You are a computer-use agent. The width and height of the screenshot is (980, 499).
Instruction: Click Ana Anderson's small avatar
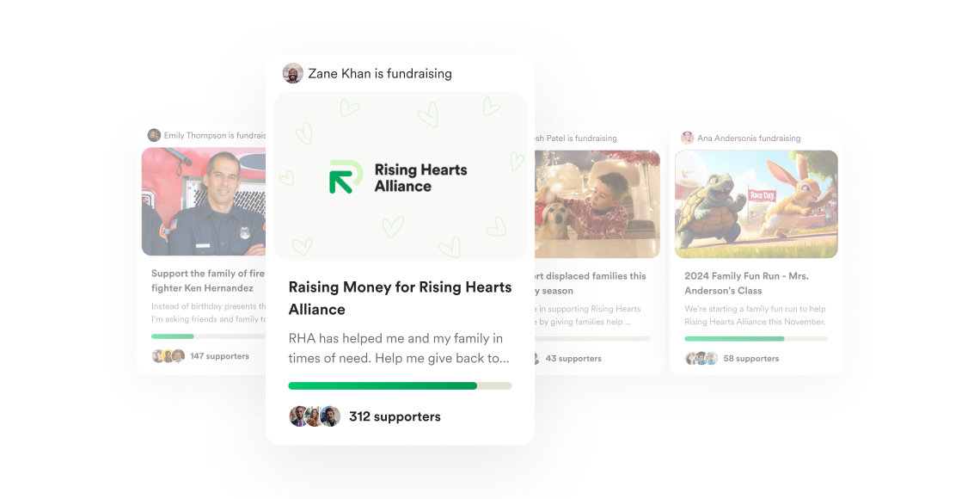[x=688, y=138]
